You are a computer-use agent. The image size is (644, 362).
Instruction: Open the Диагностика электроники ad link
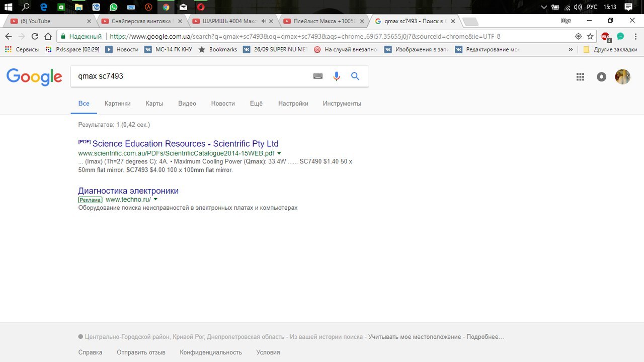(128, 191)
